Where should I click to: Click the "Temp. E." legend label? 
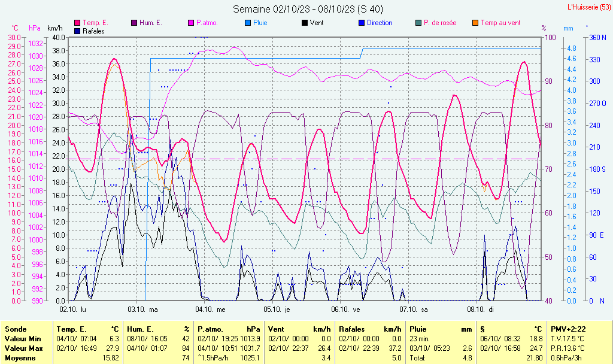(95, 23)
